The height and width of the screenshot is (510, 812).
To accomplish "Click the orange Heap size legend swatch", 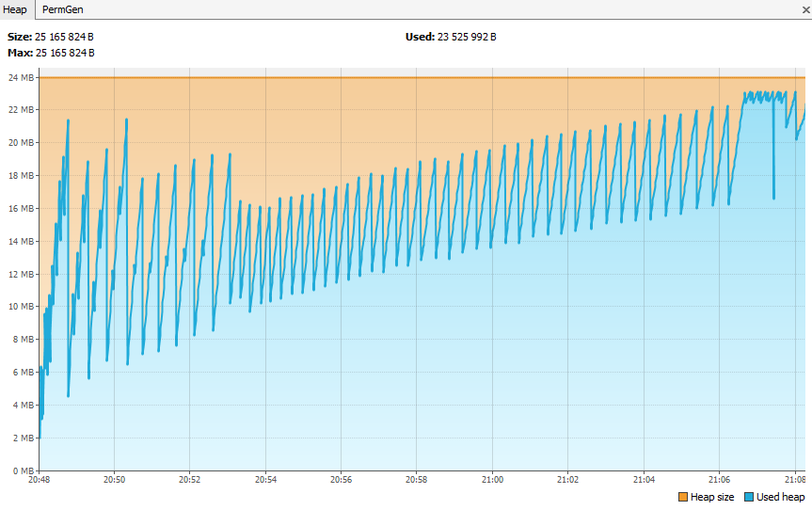I will (x=682, y=497).
